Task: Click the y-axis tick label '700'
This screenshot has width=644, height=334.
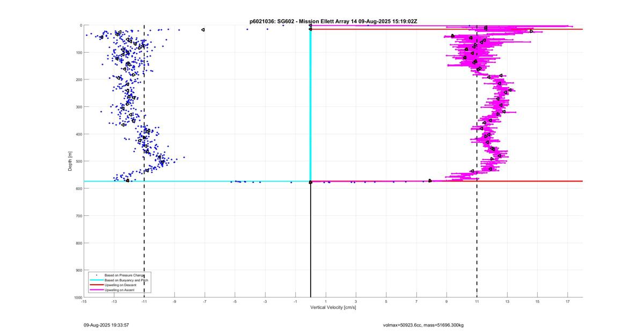Action: pyautogui.click(x=78, y=216)
